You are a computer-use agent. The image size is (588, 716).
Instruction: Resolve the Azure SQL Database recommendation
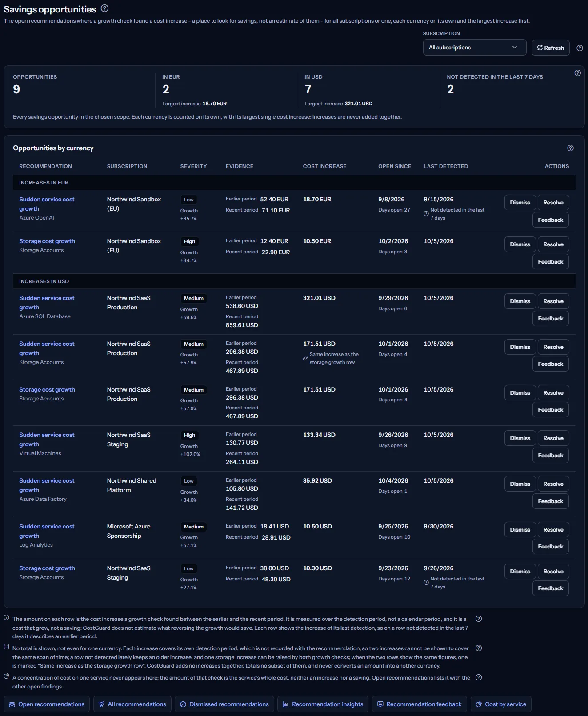coord(553,301)
